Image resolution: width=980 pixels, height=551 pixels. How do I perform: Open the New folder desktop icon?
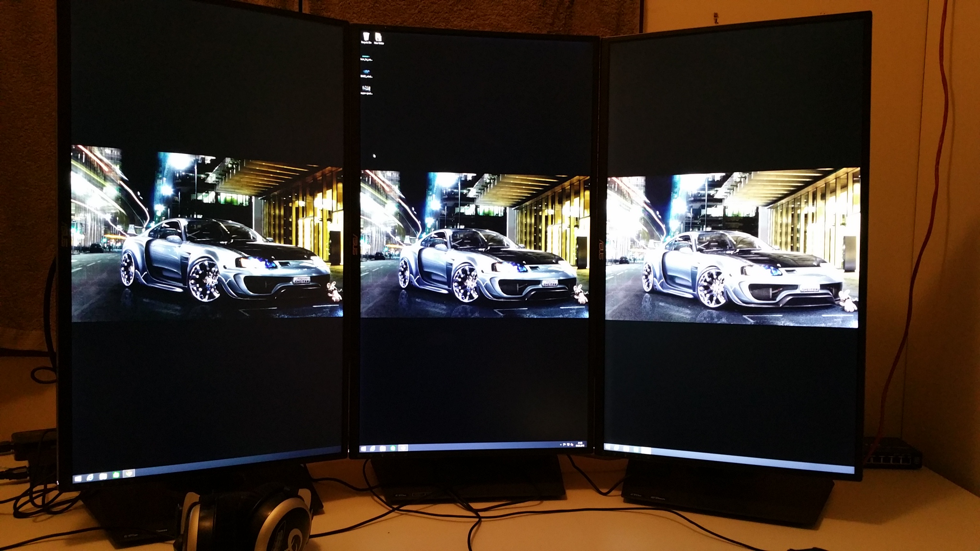[x=379, y=38]
